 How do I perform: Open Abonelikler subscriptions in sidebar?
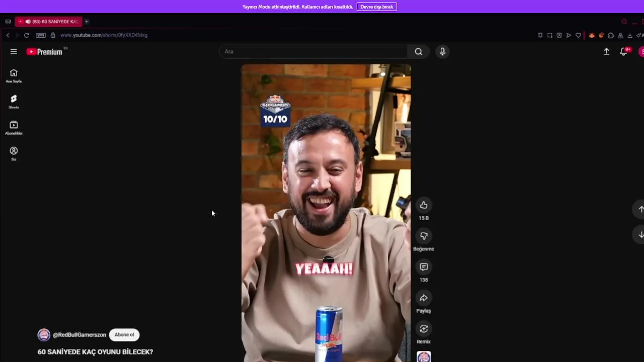pos(14,128)
